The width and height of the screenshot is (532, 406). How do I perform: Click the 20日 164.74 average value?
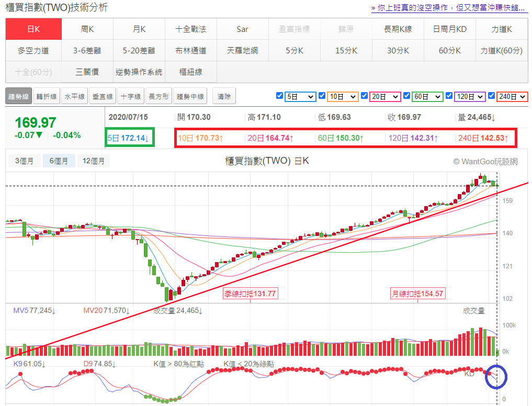270,138
